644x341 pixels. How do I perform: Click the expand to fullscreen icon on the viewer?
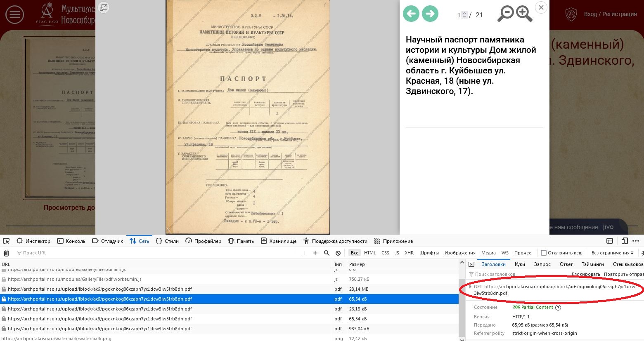click(x=104, y=7)
